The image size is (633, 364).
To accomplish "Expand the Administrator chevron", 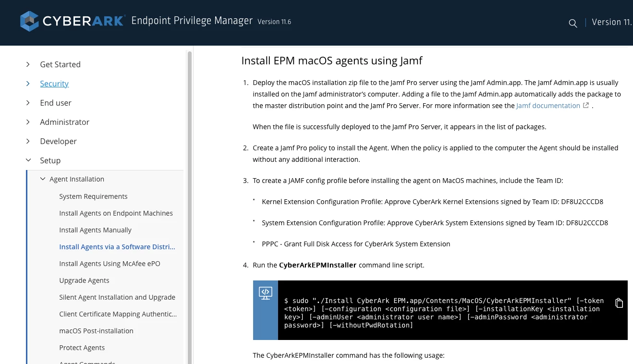I will 28,122.
